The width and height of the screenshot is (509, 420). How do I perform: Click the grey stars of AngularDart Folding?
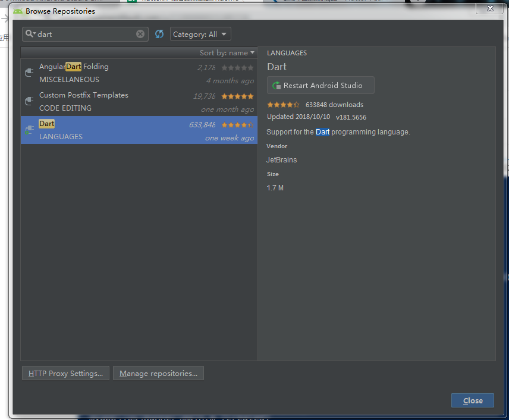237,68
